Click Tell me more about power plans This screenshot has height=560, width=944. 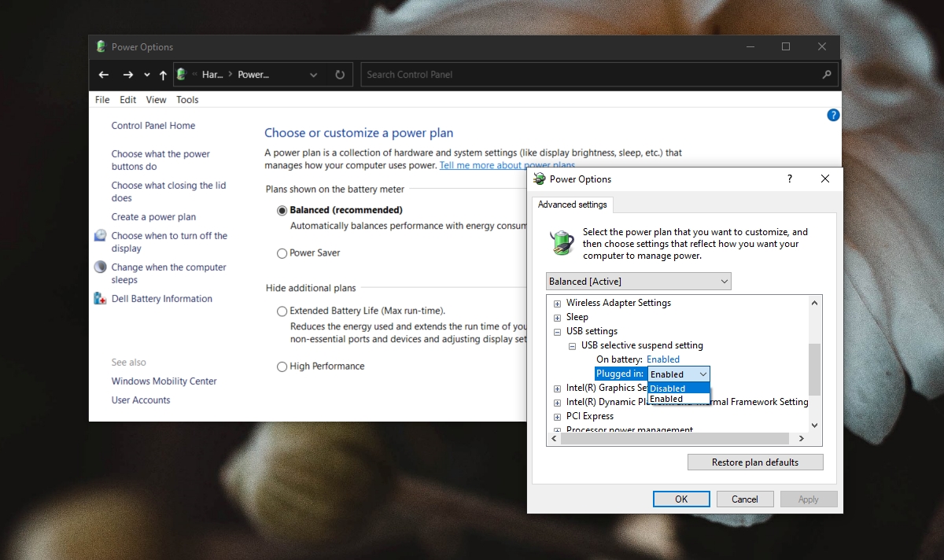[507, 165]
